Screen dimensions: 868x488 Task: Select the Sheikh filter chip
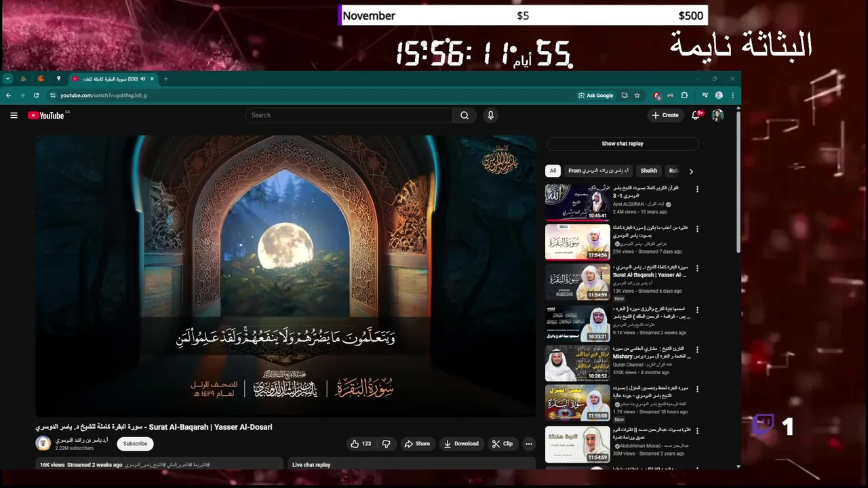click(648, 171)
